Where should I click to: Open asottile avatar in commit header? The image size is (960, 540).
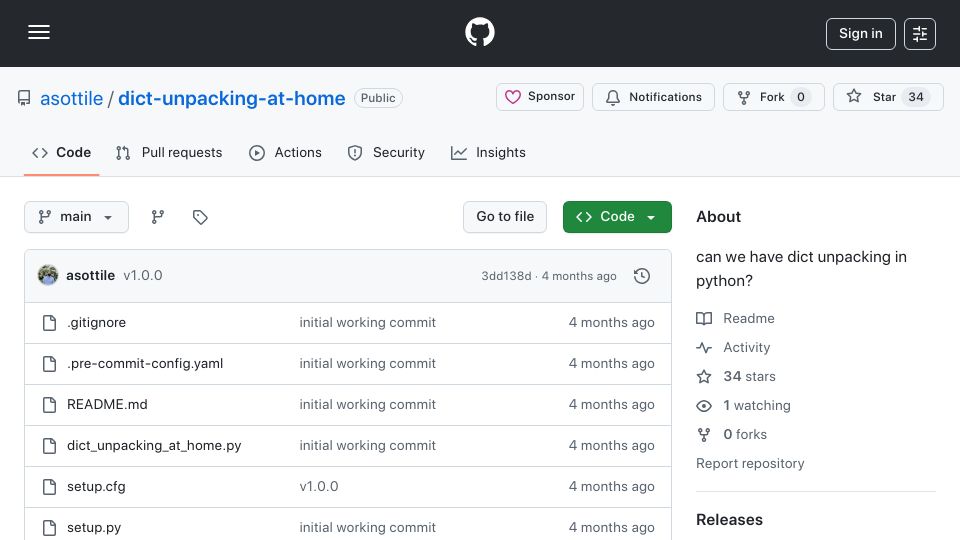[x=48, y=276]
